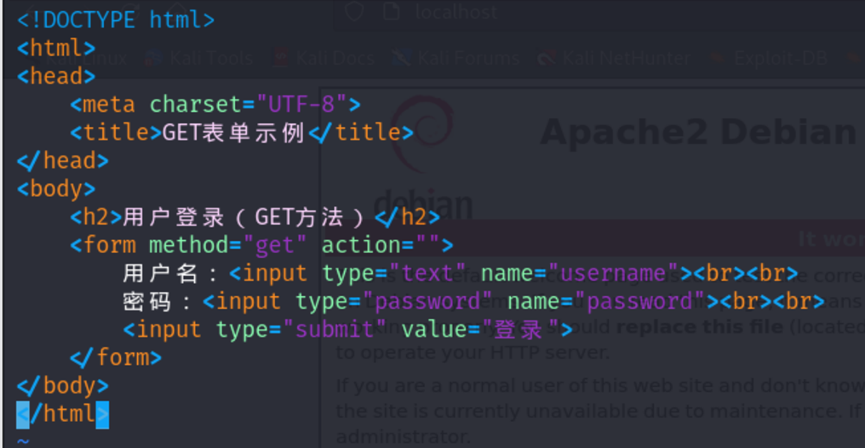Click the page info icon beside localhost
This screenshot has height=448, width=865.
(x=393, y=12)
